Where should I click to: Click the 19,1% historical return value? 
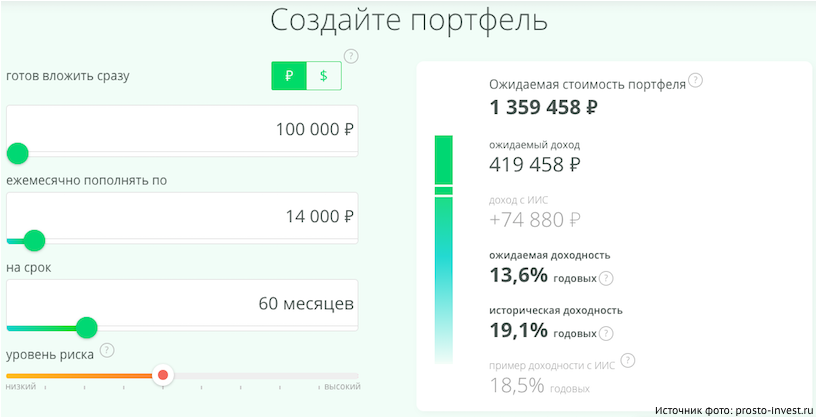518,329
